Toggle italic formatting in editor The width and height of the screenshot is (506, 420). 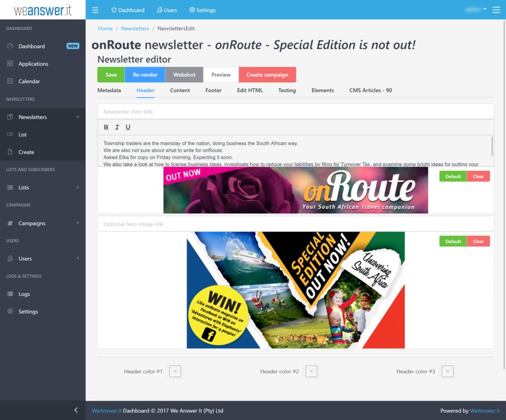[117, 127]
